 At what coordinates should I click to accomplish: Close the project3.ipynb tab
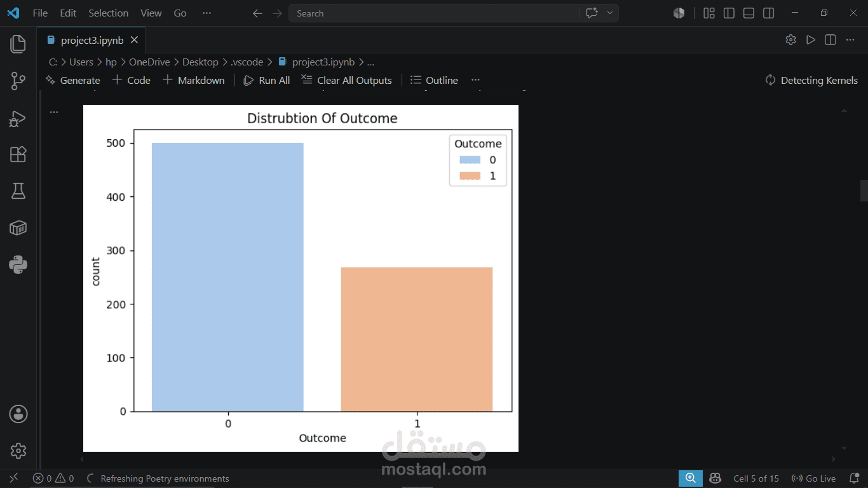pyautogui.click(x=134, y=40)
